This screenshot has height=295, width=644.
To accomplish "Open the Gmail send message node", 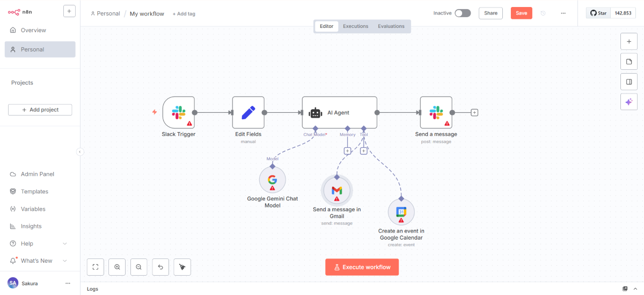I will 336,190.
